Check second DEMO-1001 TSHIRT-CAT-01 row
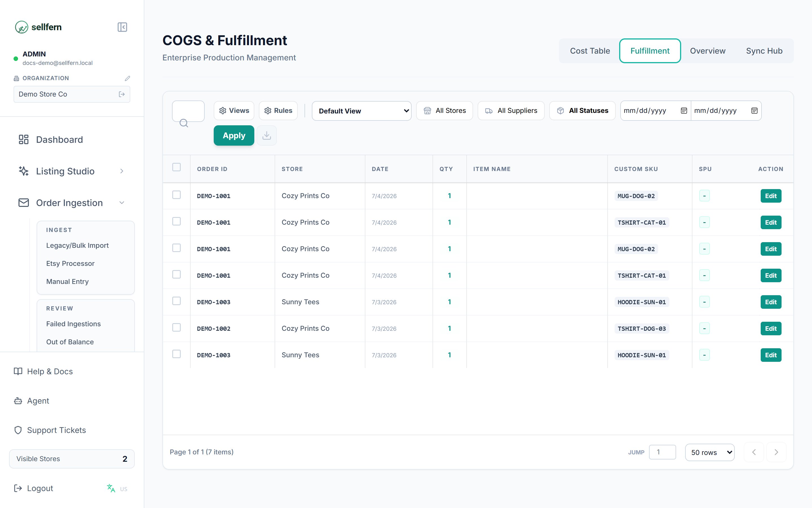This screenshot has width=812, height=508. coord(176,275)
